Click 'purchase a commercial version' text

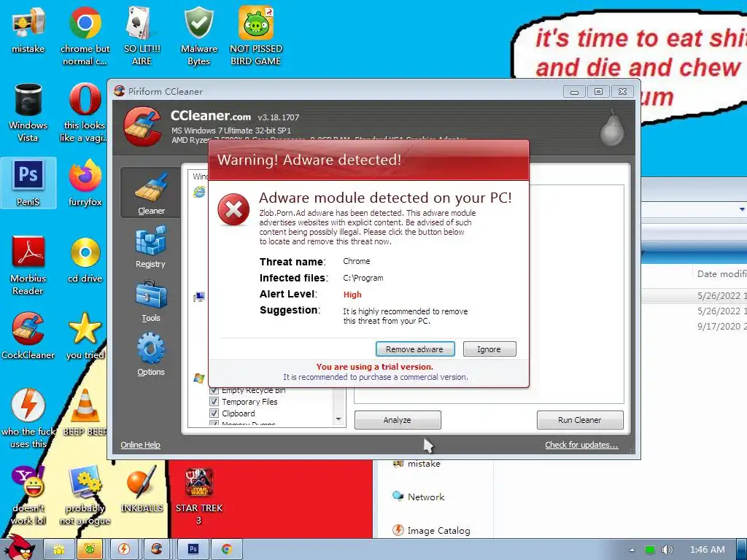pos(412,377)
